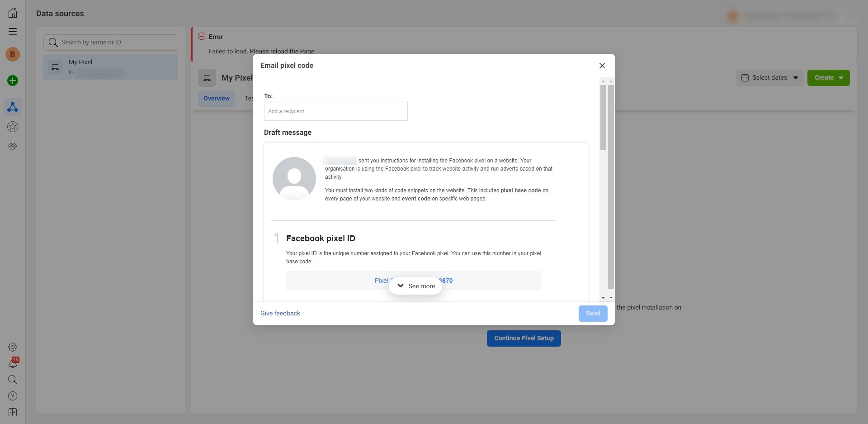Screen dimensions: 868x424
Task: Click the pixel laptop icon next to My Pixel heading
Action: click(207, 78)
